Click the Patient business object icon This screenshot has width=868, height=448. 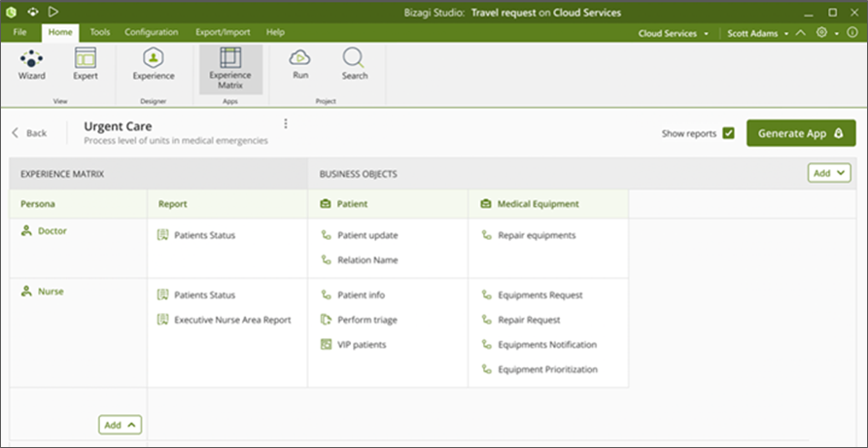tap(326, 204)
